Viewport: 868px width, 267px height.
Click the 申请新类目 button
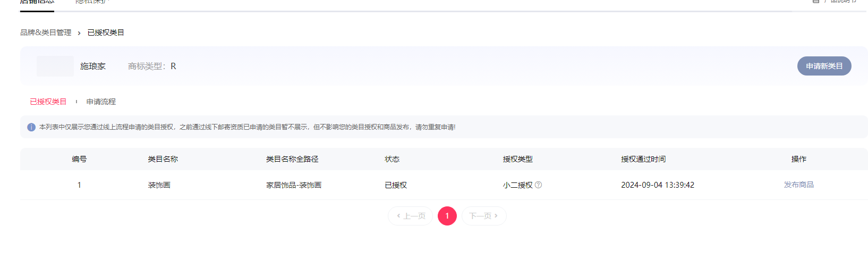(x=824, y=66)
